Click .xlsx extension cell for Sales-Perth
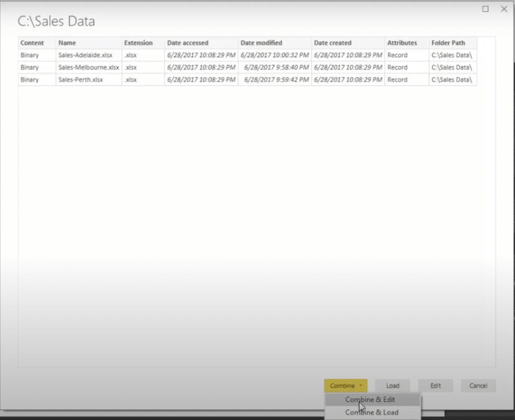 143,80
